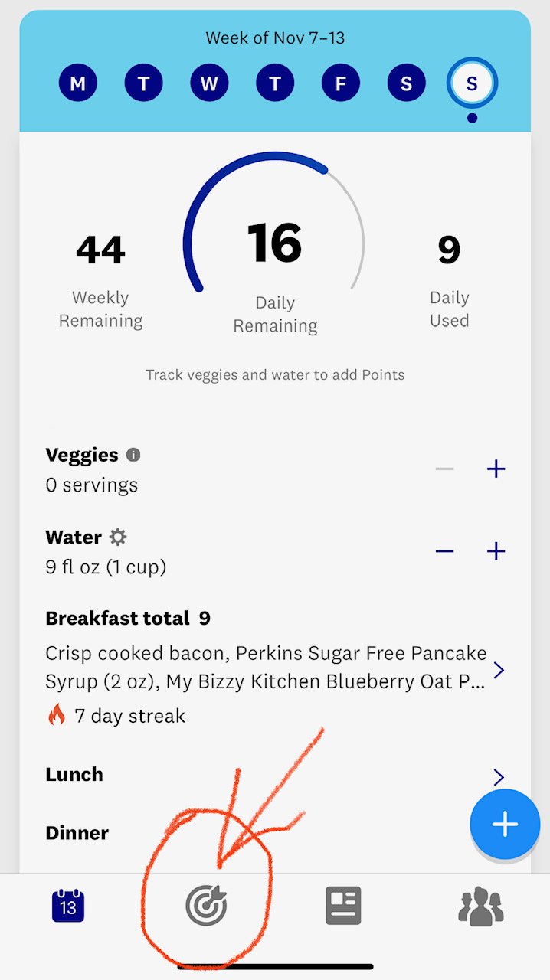Click the Week of Nov 7–13 header
This screenshot has height=980, width=550.
click(x=275, y=37)
